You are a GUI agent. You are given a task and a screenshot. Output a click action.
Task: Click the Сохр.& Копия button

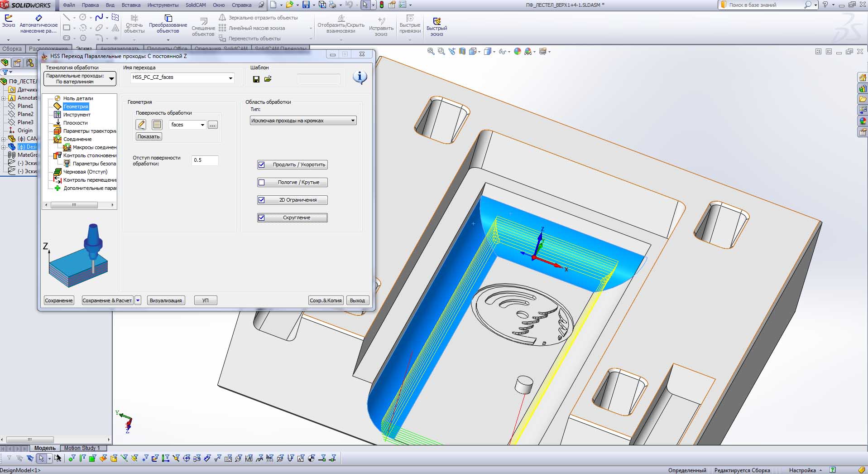pyautogui.click(x=326, y=300)
